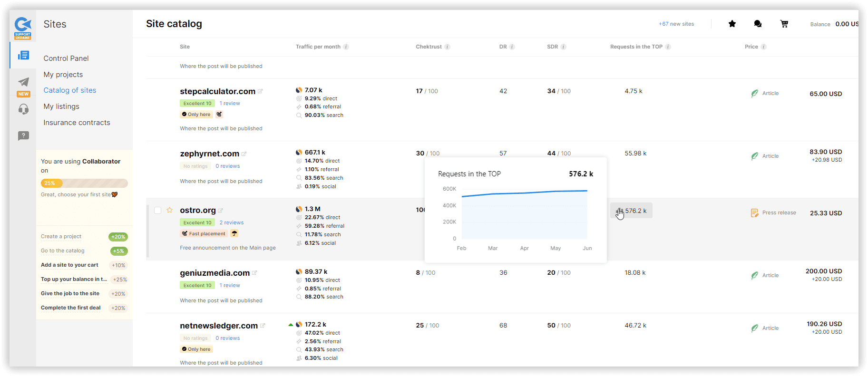Open My projects
This screenshot has height=376, width=868.
click(63, 75)
